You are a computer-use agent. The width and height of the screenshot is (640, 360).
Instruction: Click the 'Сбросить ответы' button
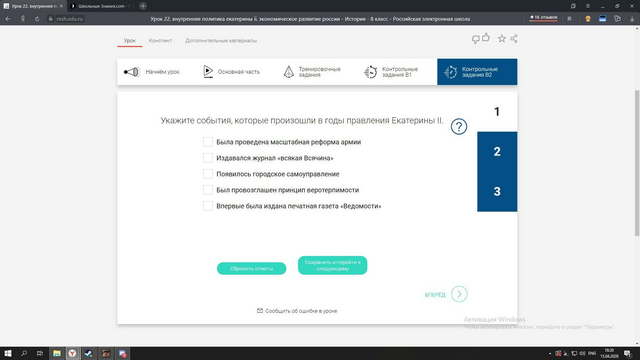(251, 269)
